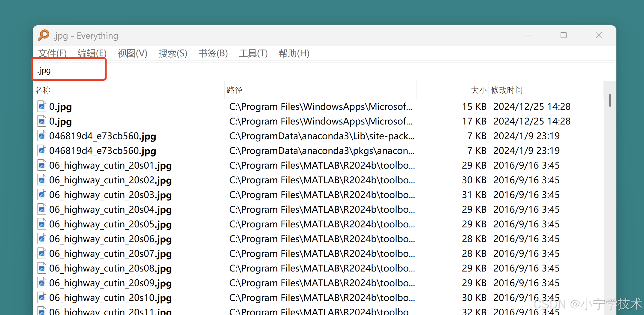Image resolution: width=644 pixels, height=315 pixels.
Task: Click date 2024/1/9 23:19 in site-pack row
Action: point(527,136)
